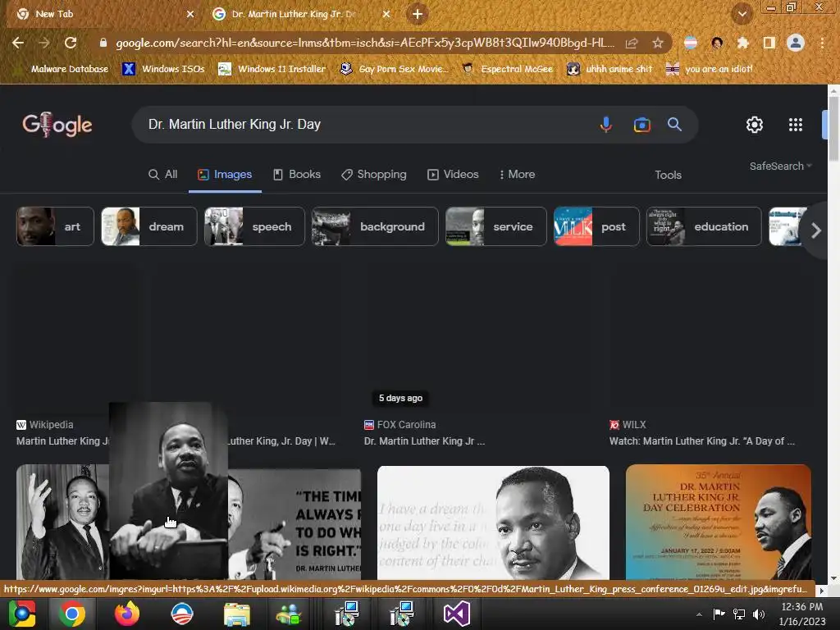The width and height of the screenshot is (840, 630).
Task: Click the search text field
Action: coord(364,125)
